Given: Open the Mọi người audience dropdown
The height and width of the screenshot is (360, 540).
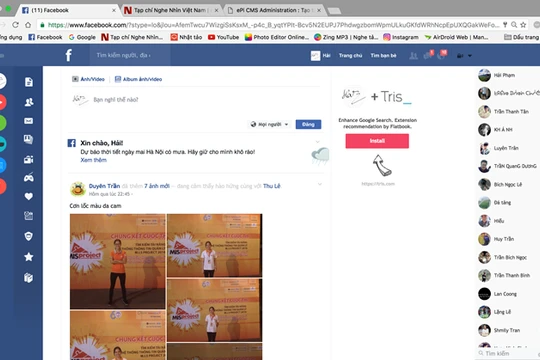Looking at the screenshot, I should [269, 124].
